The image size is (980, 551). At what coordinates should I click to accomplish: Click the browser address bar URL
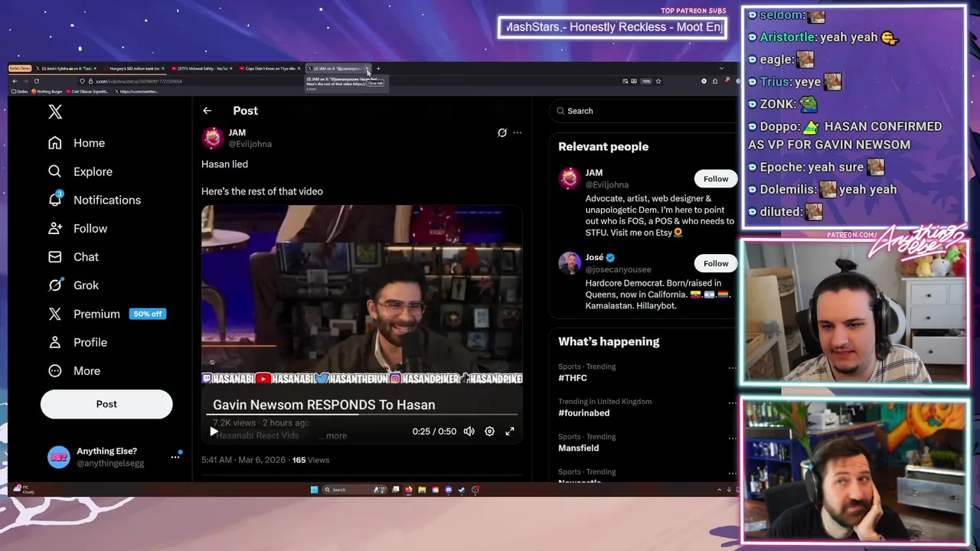139,81
